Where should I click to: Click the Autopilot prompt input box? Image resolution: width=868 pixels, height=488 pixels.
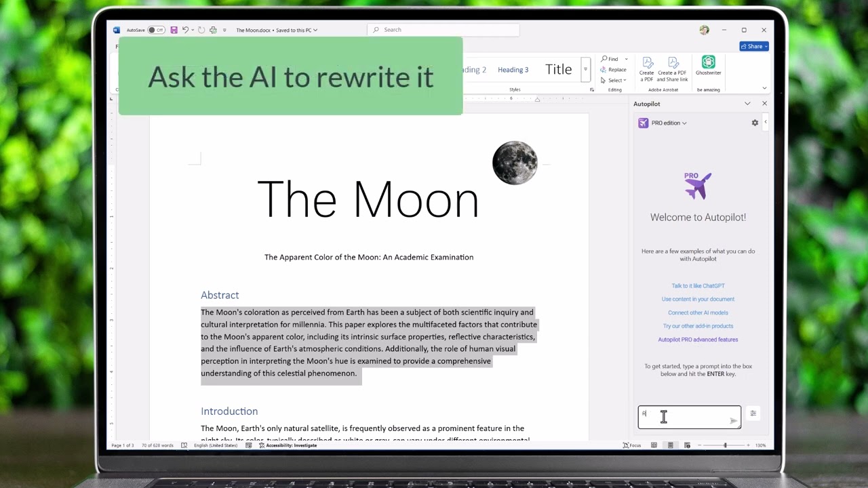[x=689, y=417]
